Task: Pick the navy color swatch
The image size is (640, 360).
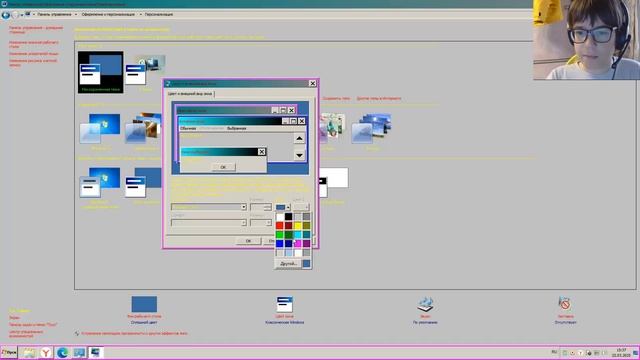Action: point(289,244)
